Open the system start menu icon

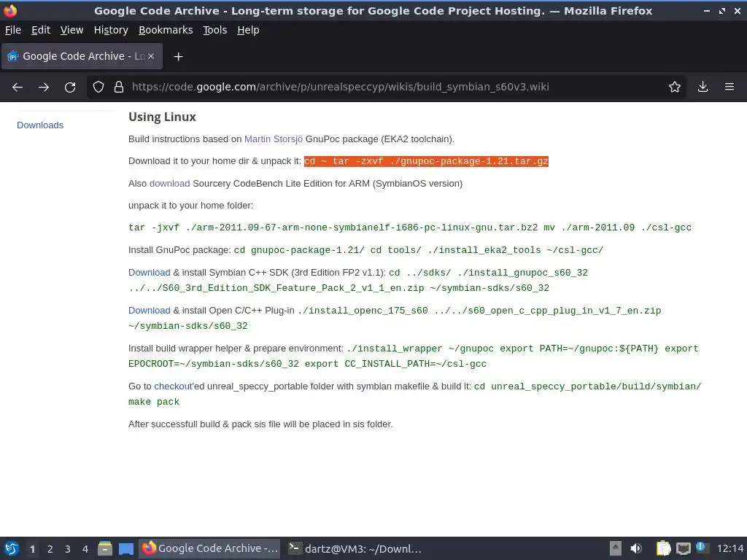[12, 548]
